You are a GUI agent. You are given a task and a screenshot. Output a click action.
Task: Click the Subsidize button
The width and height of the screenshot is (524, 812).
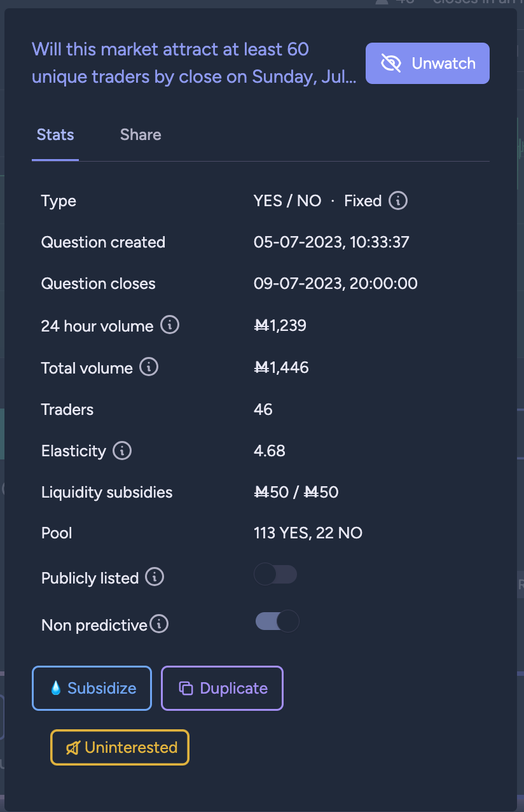[x=92, y=688]
